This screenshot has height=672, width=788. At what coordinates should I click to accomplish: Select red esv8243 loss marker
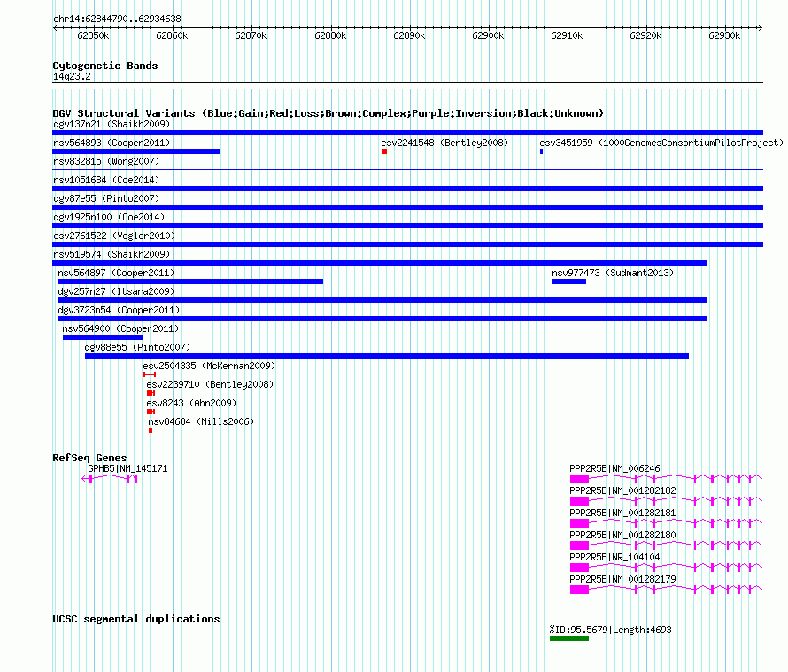click(x=151, y=412)
